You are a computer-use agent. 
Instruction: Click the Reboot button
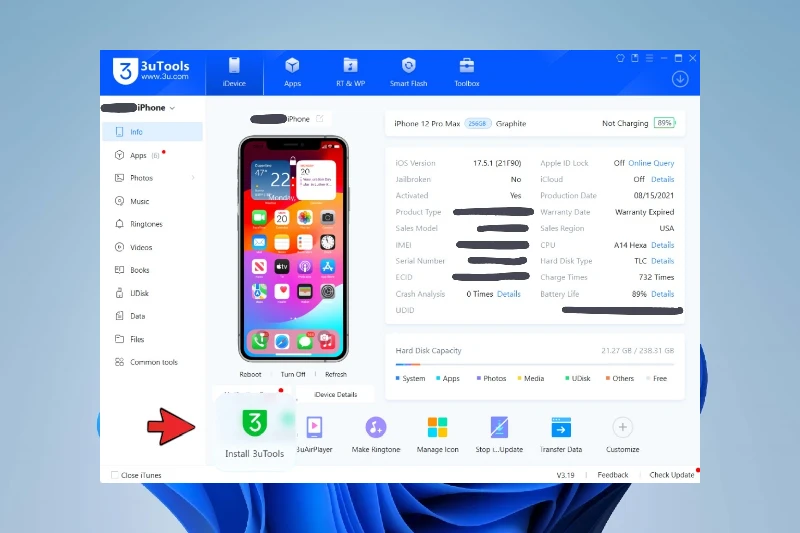pyautogui.click(x=250, y=374)
